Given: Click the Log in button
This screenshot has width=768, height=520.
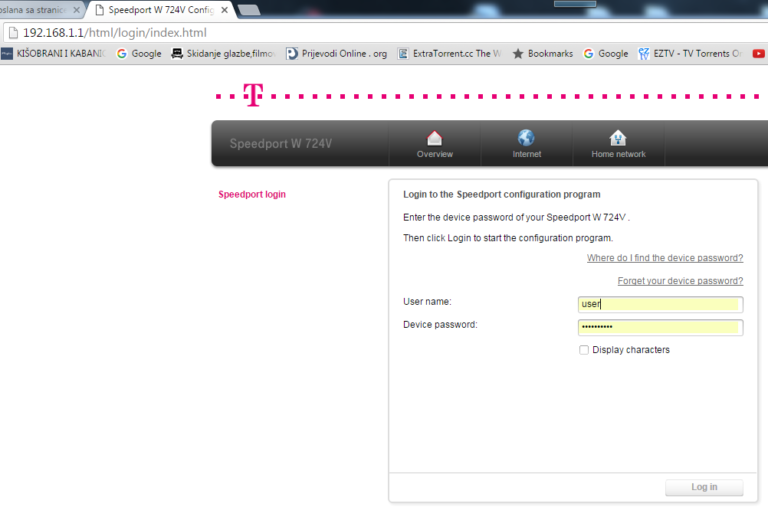Looking at the screenshot, I should (704, 487).
